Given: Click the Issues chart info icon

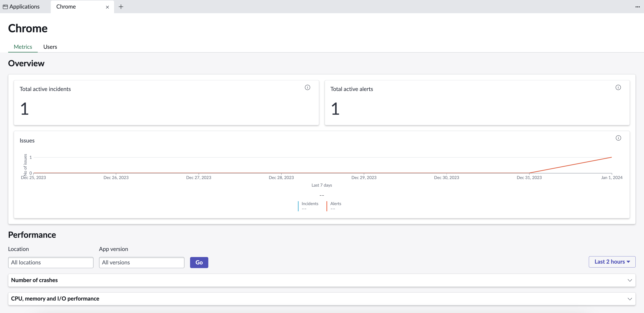Looking at the screenshot, I should (x=618, y=138).
